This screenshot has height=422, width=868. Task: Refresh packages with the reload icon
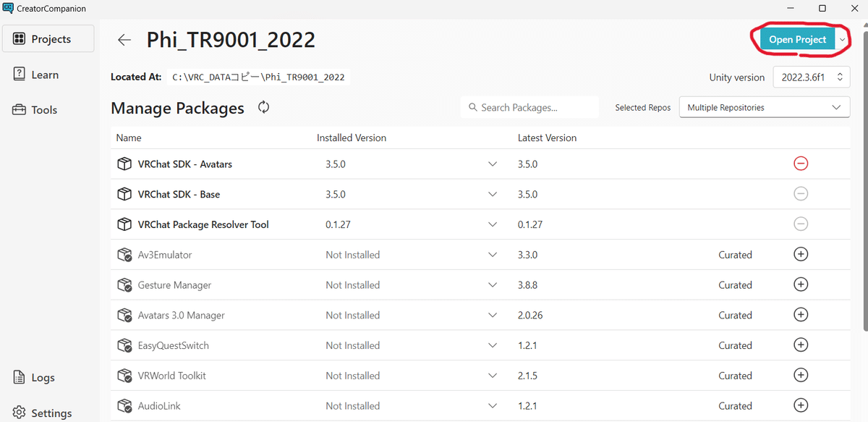[264, 108]
